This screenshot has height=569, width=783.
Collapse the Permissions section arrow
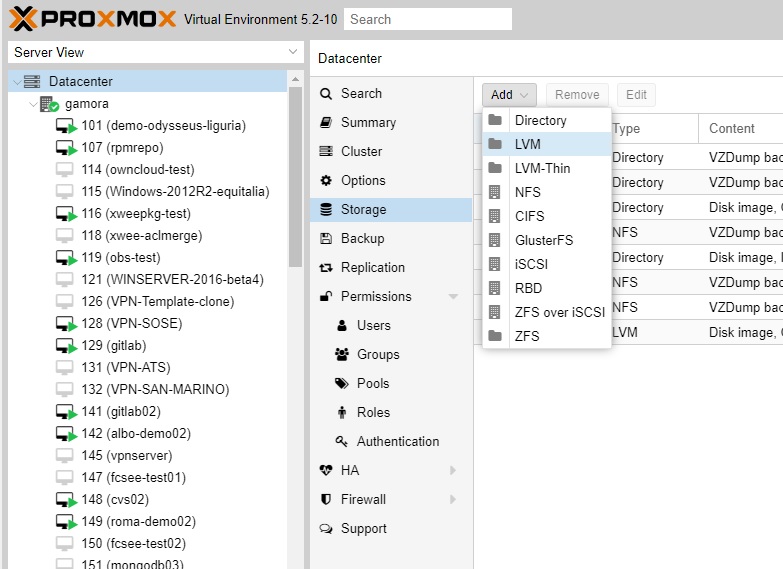click(x=453, y=297)
